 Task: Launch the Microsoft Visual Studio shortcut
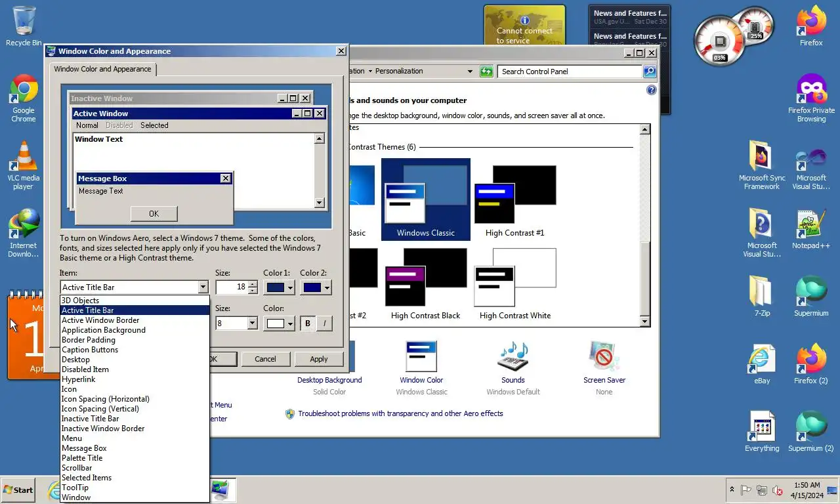coord(811,164)
